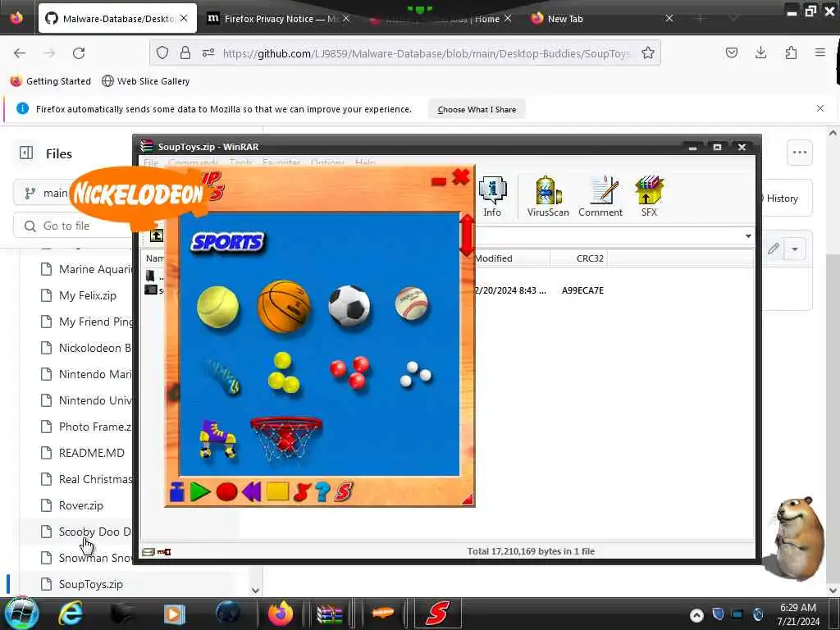This screenshot has height=630, width=840.
Task: Click Save to Pocket icon
Action: coord(731,52)
